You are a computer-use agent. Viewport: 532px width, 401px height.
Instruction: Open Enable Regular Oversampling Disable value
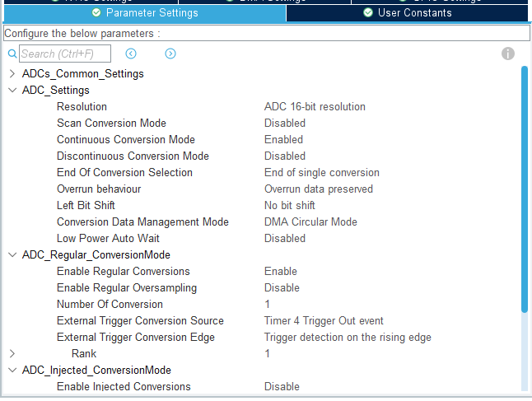[x=282, y=287]
